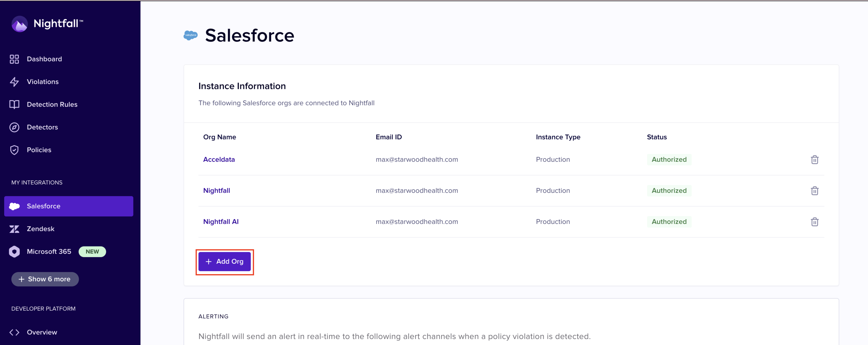868x345 pixels.
Task: Click the Detectors compass icon
Action: click(14, 127)
